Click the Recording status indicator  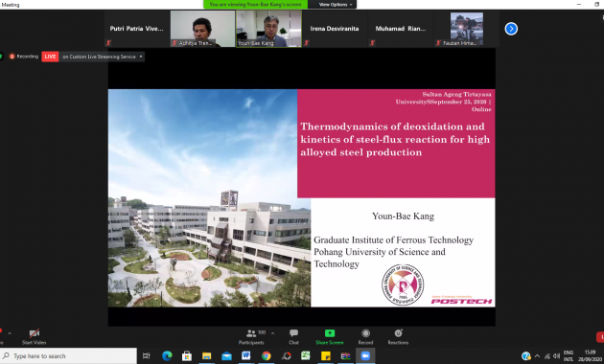tap(24, 57)
